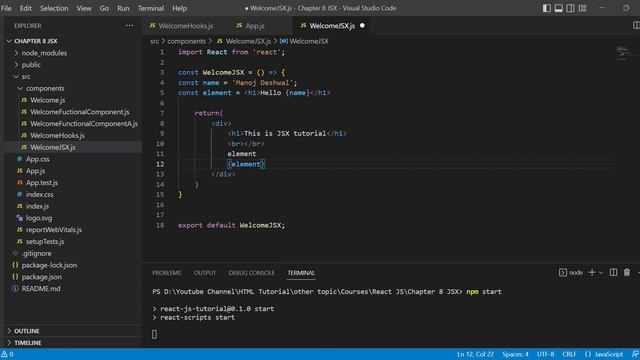Select WelcomeJSX.js in explorer tree

[x=53, y=147]
